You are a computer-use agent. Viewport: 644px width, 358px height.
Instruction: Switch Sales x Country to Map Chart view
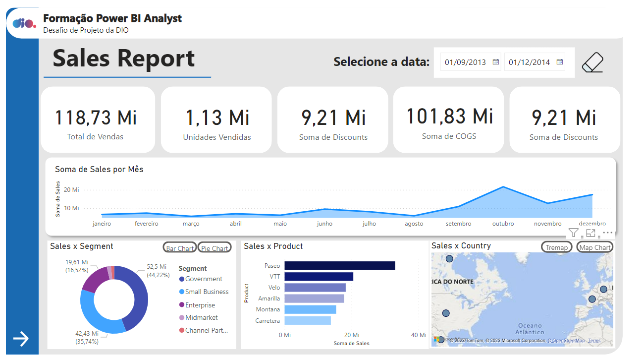click(x=594, y=246)
